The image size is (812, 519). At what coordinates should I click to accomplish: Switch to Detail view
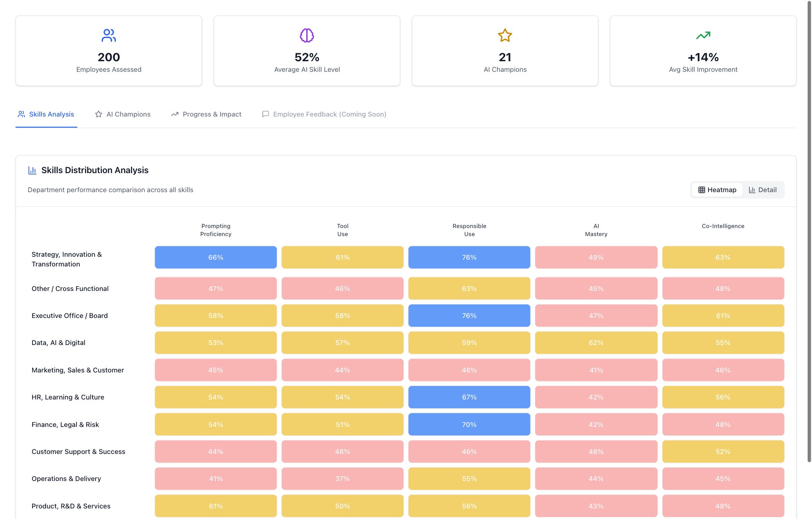pyautogui.click(x=763, y=190)
